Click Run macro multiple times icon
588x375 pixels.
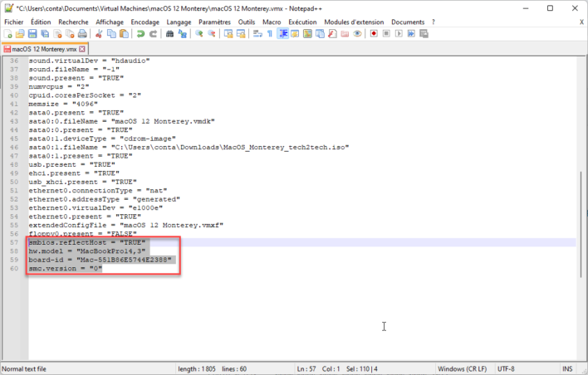click(x=411, y=34)
